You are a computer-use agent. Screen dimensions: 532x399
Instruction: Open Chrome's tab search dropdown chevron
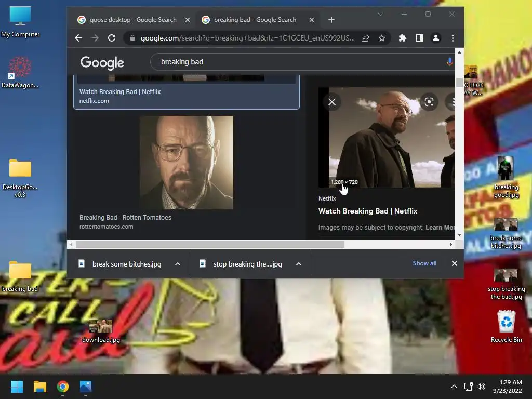(x=380, y=14)
